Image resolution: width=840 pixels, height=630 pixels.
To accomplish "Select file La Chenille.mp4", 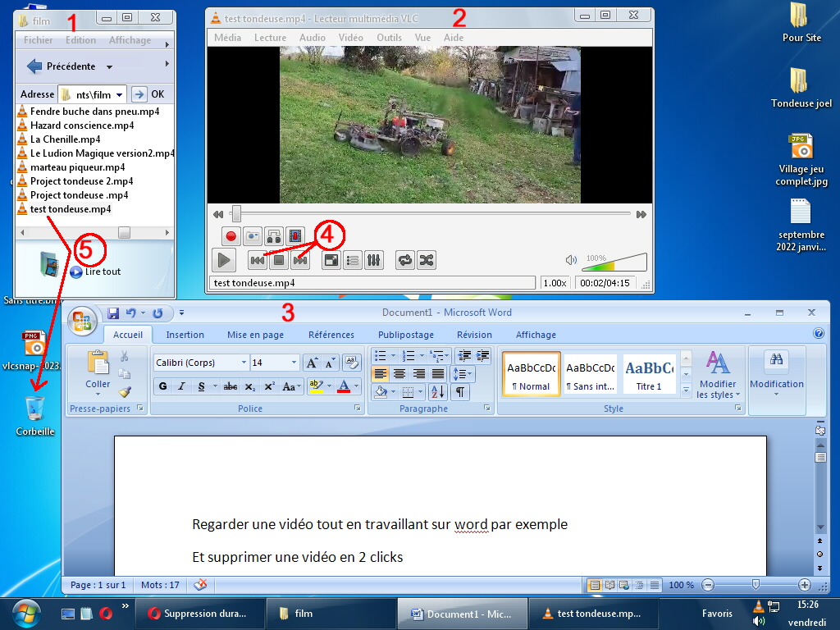I will point(66,139).
